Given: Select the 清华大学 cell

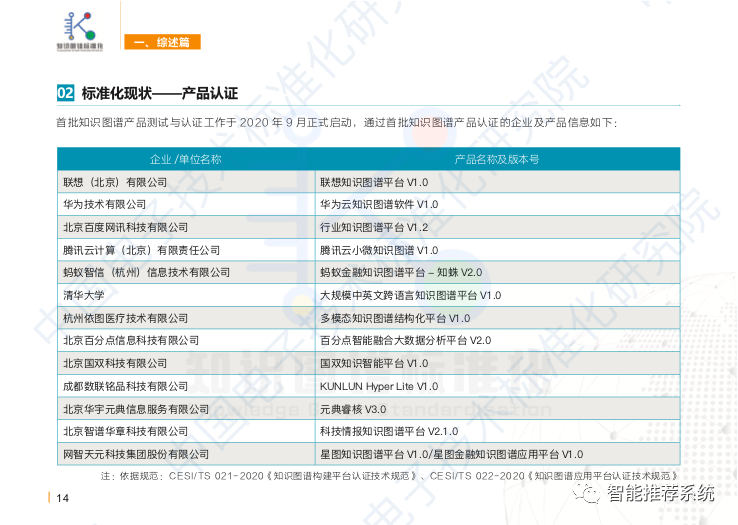Looking at the screenshot, I should click(186, 295).
